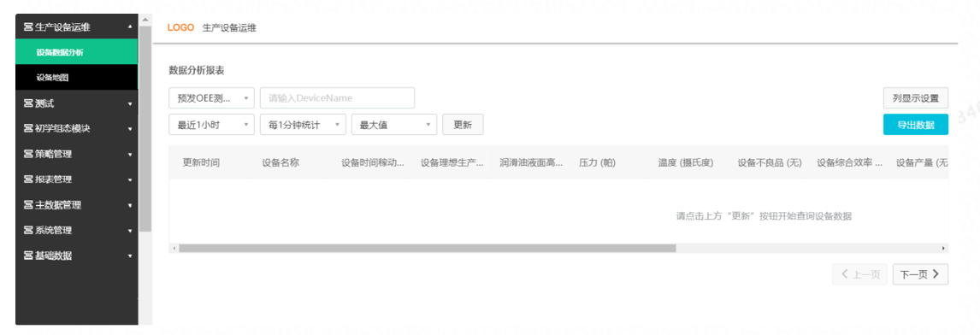Open the 最大值 aggregation dropdown
The height and width of the screenshot is (335, 980).
(394, 125)
